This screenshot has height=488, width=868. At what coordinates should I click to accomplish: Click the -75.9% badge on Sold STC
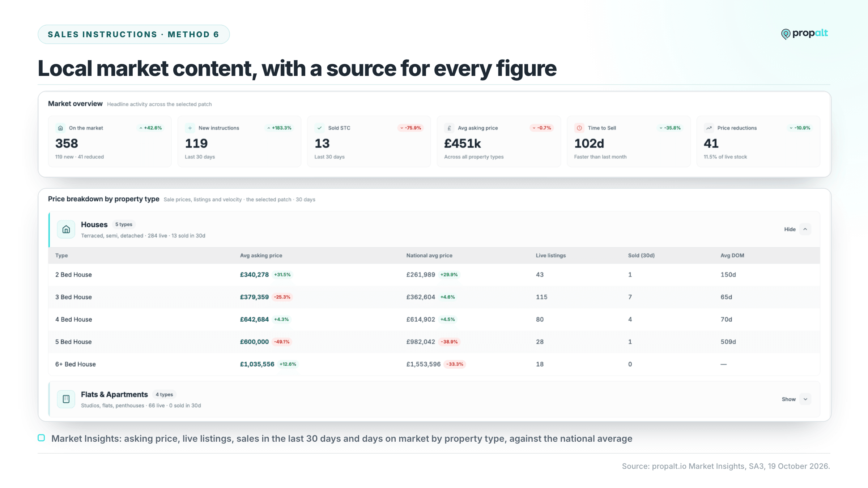point(410,128)
